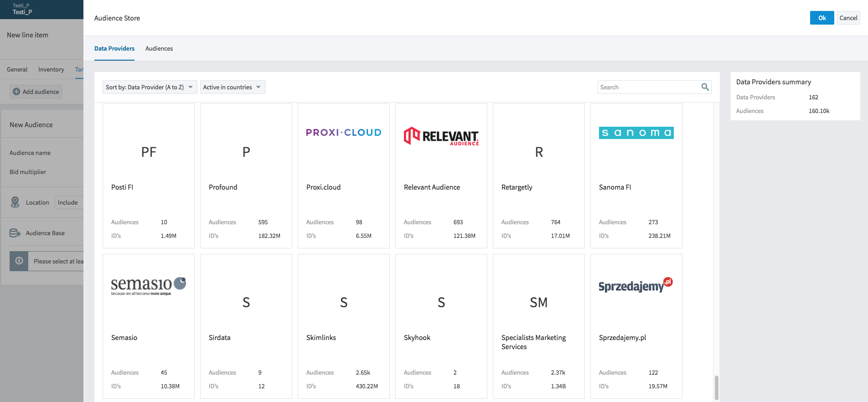The width and height of the screenshot is (868, 402).
Task: Open the Location Include dropdown
Action: pos(69,202)
